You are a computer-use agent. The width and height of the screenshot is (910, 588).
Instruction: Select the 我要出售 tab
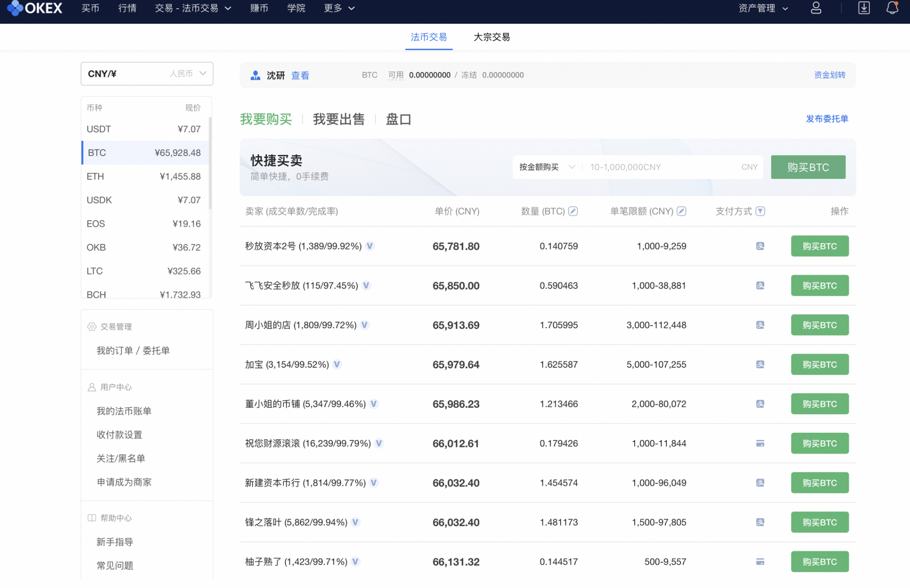point(339,119)
